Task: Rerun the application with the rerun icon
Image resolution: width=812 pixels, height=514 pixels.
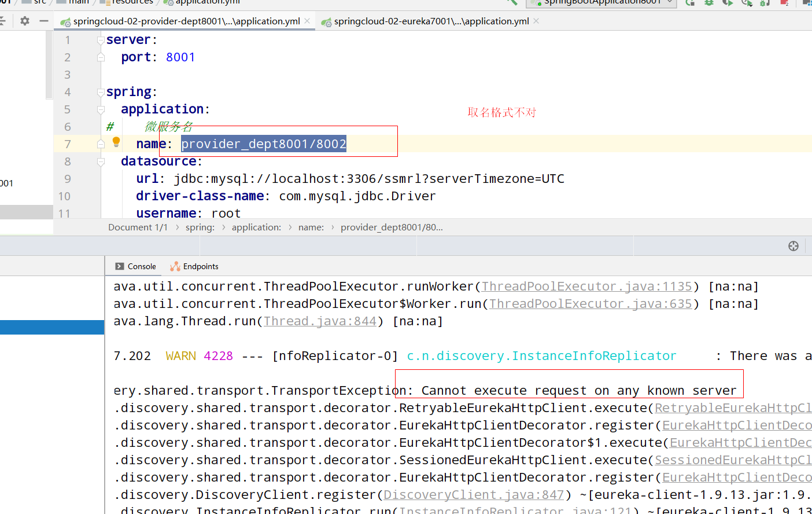Action: click(x=691, y=2)
